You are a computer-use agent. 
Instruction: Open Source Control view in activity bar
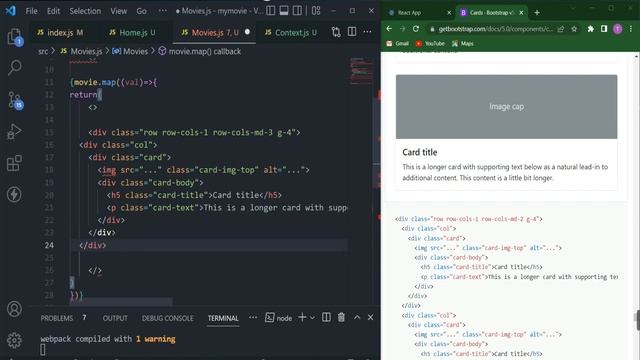(x=15, y=100)
